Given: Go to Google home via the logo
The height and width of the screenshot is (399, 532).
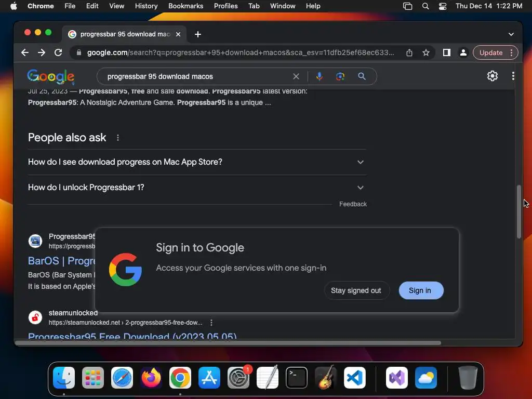Looking at the screenshot, I should point(51,76).
